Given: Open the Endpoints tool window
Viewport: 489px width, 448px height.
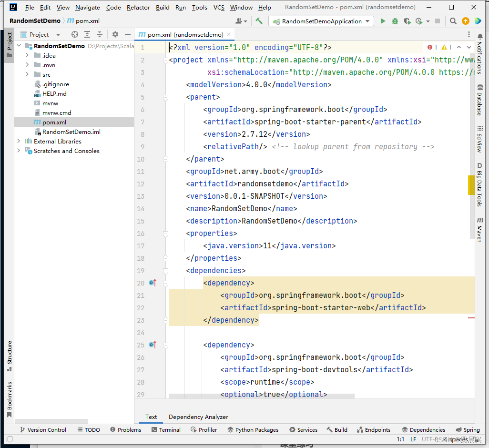Looking at the screenshot, I should (x=374, y=429).
